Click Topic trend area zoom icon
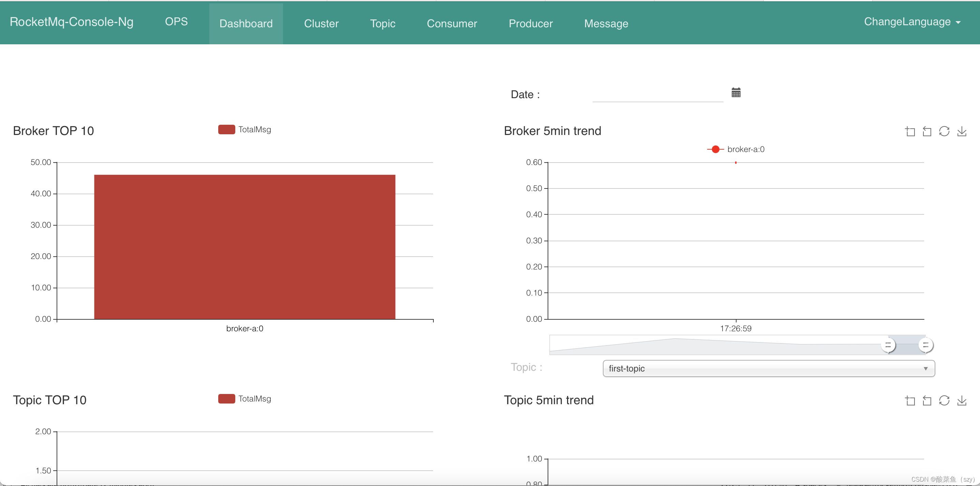Screen dimensions: 980x486 (910, 400)
